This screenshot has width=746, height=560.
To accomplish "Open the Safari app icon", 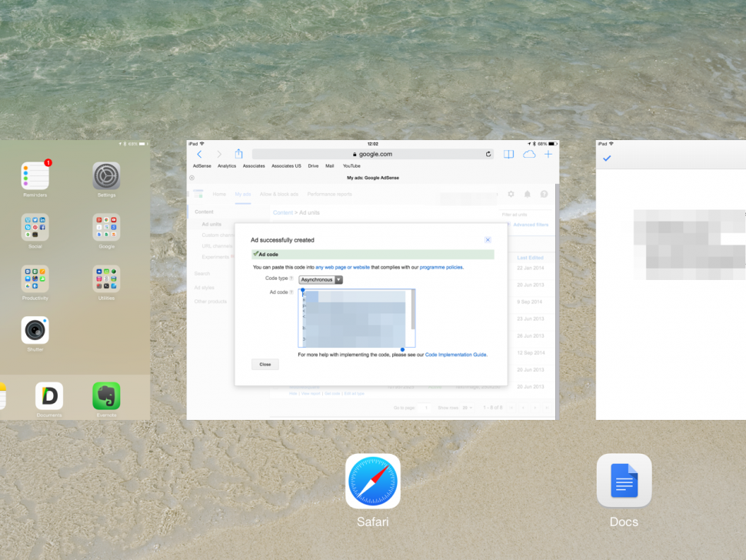I will tap(372, 481).
